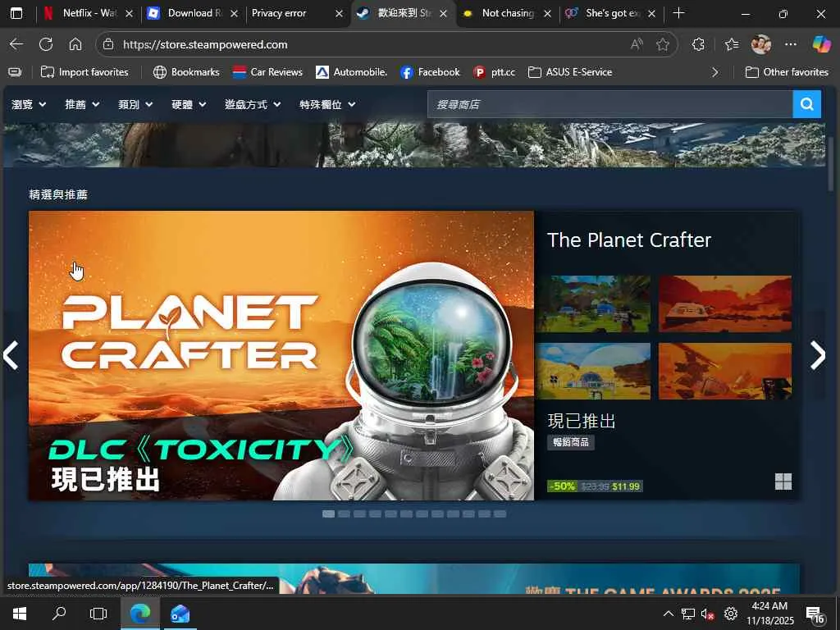View the orange wreckage screenshot thumbnail

725,371
